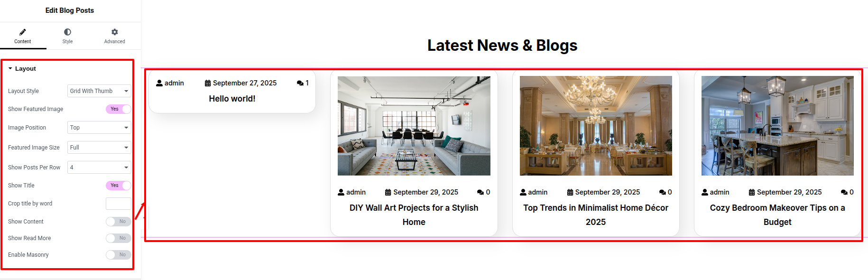The width and height of the screenshot is (868, 280).
Task: Click the Crop title by word field
Action: [119, 204]
